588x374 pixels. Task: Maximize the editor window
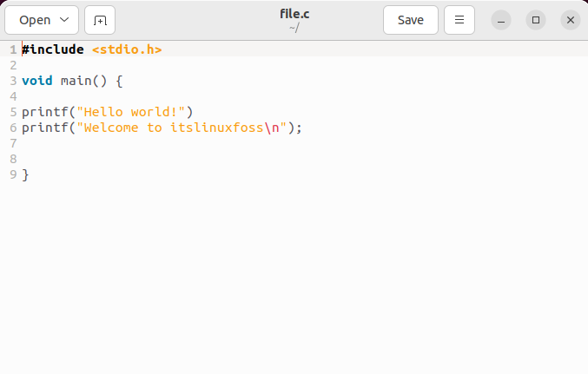(536, 20)
